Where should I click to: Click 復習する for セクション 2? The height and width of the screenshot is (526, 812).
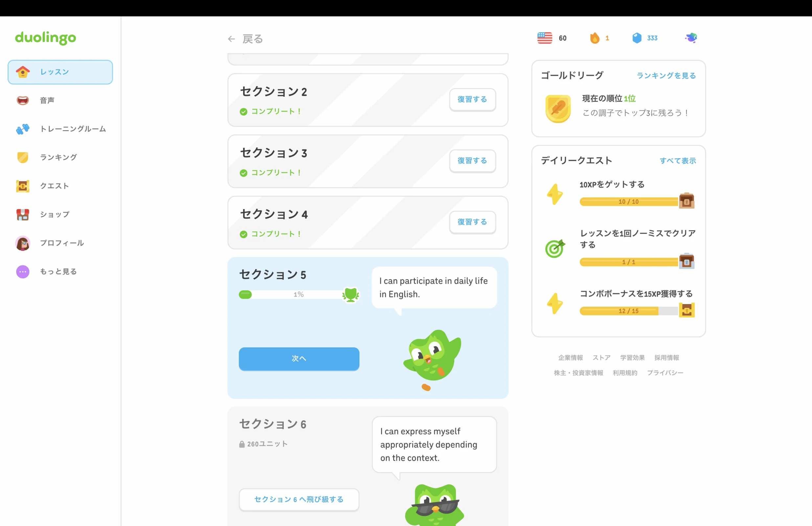click(x=472, y=100)
